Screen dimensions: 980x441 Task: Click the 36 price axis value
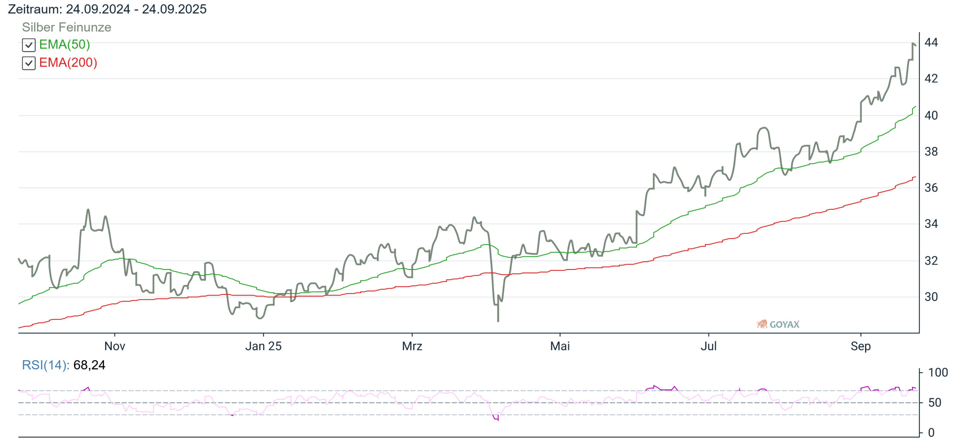[931, 188]
